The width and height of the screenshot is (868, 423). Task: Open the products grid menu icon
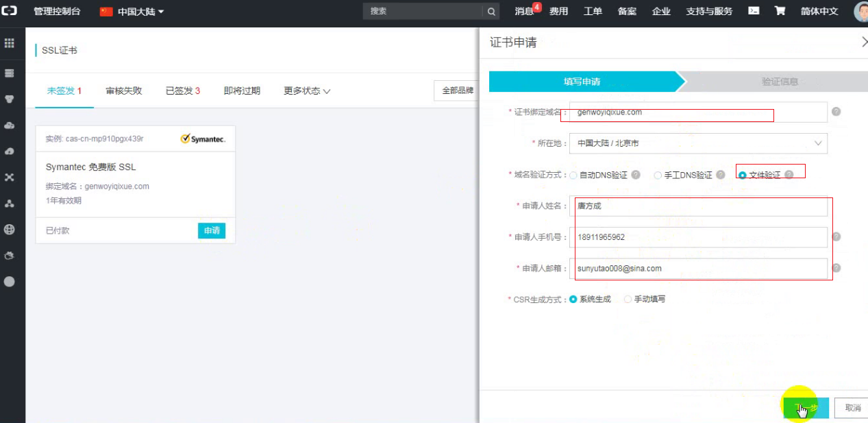point(10,43)
